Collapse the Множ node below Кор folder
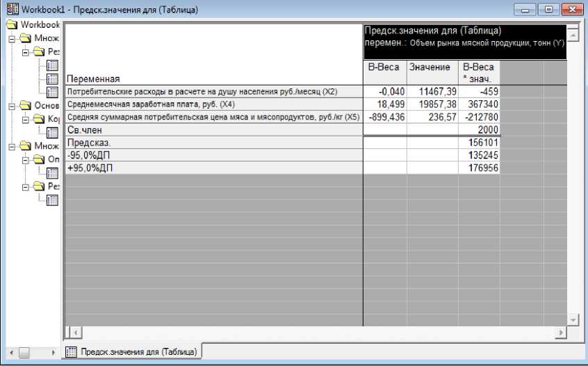This screenshot has width=588, height=366. coord(12,147)
